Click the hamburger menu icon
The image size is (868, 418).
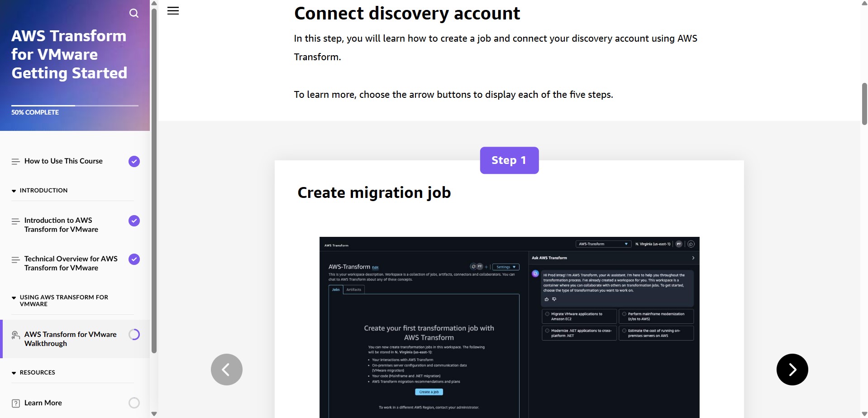tap(172, 10)
